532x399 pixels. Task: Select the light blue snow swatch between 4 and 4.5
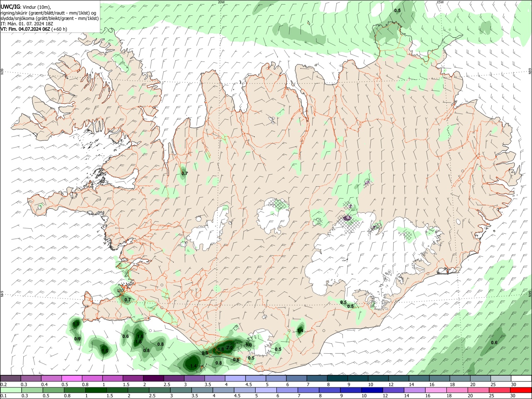tap(235, 379)
